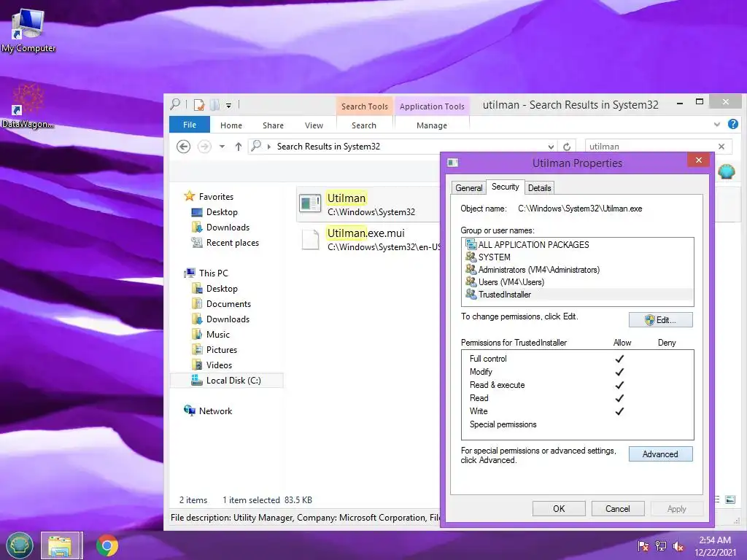Switch to the Details tab in Properties
The height and width of the screenshot is (560, 747).
pyautogui.click(x=539, y=188)
